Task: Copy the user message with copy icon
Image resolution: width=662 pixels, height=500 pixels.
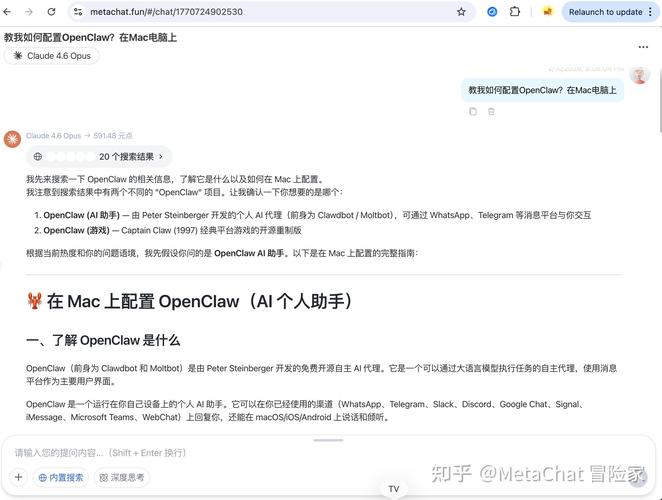Action: (473, 111)
